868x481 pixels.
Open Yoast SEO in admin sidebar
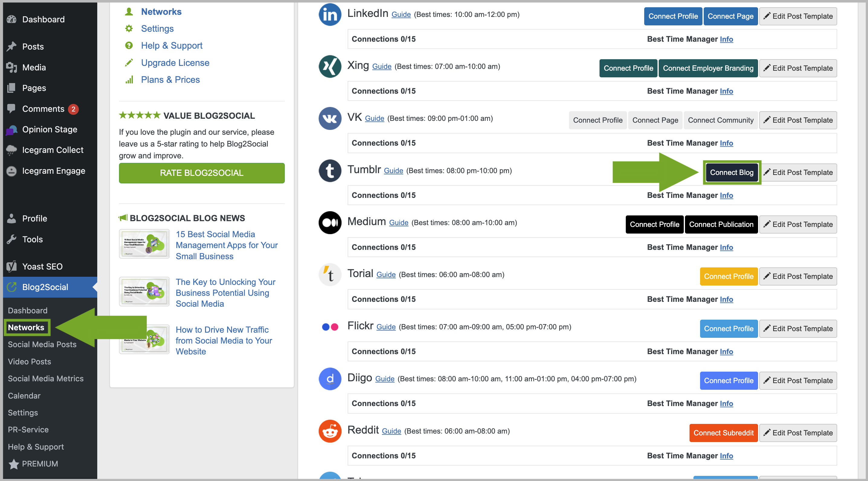click(x=42, y=266)
